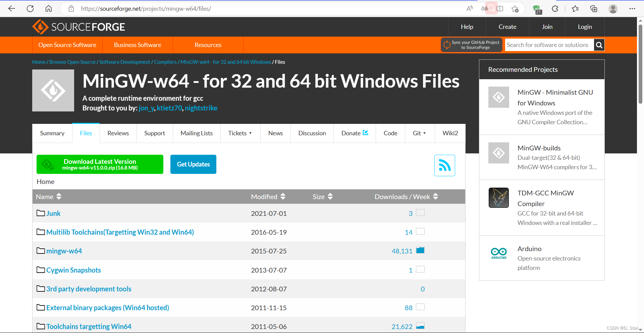Click the MinGW-w64 project logo image
The height and width of the screenshot is (333, 644).
[x=53, y=90]
